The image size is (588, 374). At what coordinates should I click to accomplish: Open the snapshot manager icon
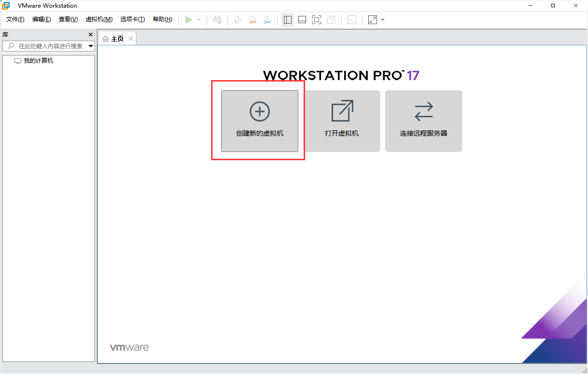pos(267,20)
